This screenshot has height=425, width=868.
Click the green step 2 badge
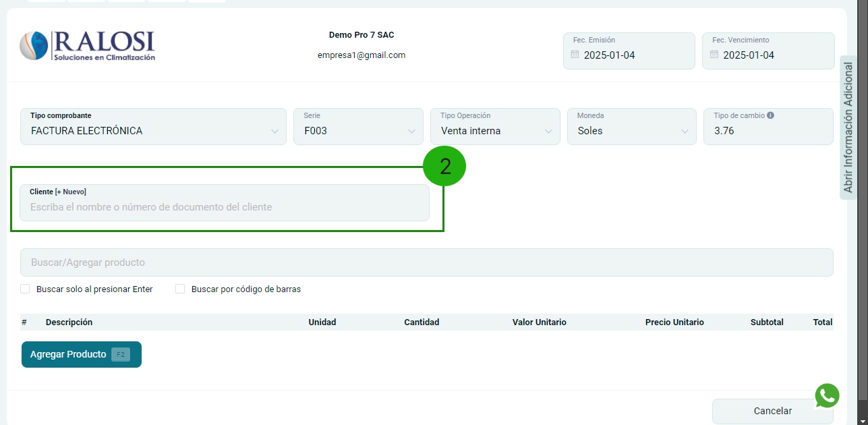pyautogui.click(x=444, y=166)
